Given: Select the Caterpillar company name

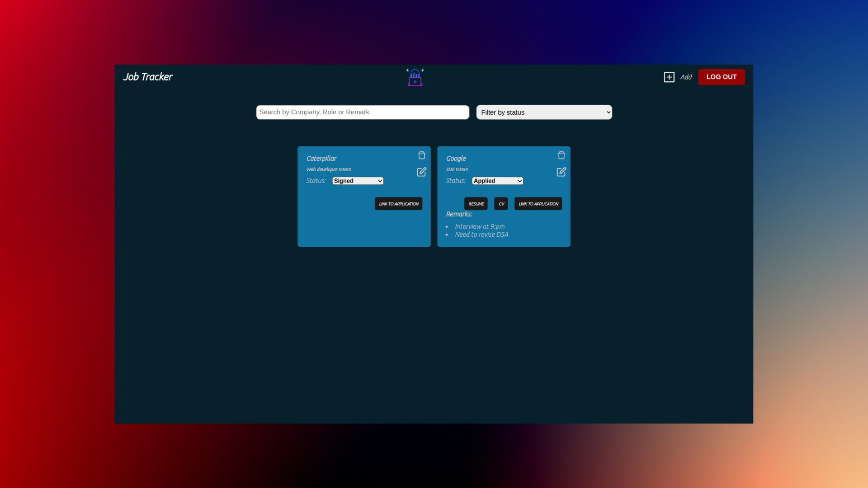Looking at the screenshot, I should [x=321, y=159].
